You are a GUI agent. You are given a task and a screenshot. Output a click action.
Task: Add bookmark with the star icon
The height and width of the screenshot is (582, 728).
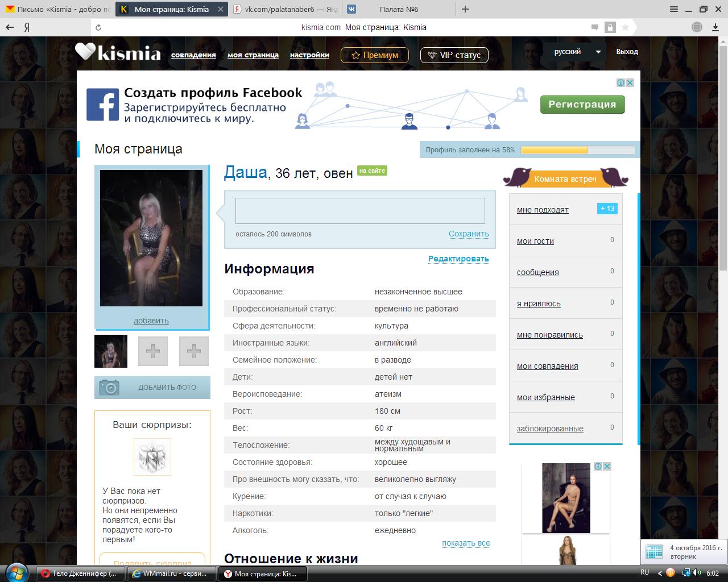(x=625, y=27)
